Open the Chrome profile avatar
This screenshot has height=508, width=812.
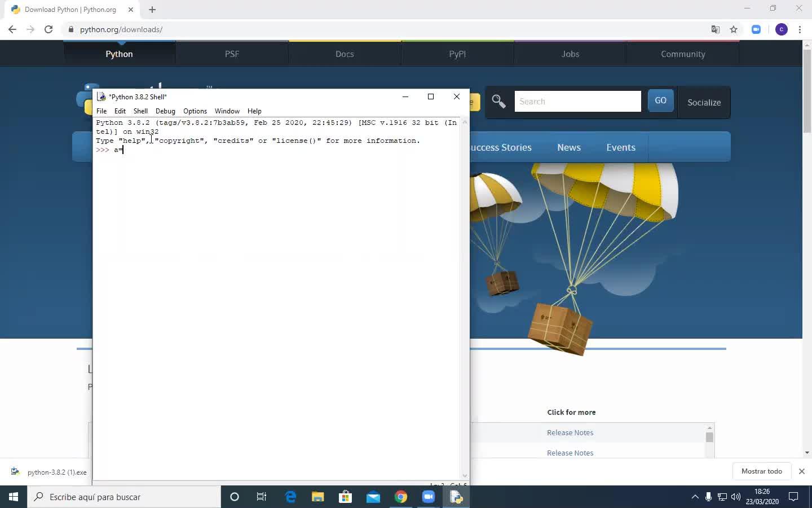pyautogui.click(x=782, y=29)
